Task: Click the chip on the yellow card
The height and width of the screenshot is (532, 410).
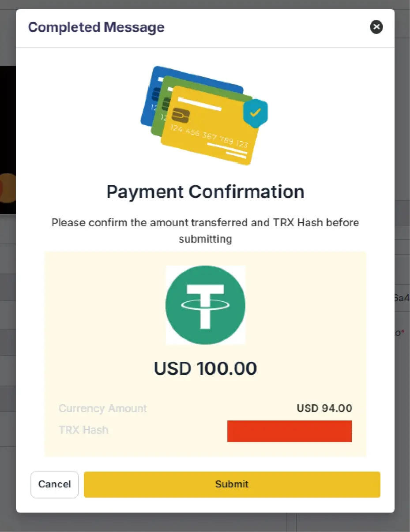Action: (x=181, y=115)
